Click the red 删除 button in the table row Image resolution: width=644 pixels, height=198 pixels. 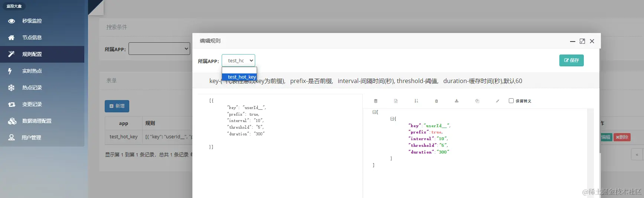point(622,137)
